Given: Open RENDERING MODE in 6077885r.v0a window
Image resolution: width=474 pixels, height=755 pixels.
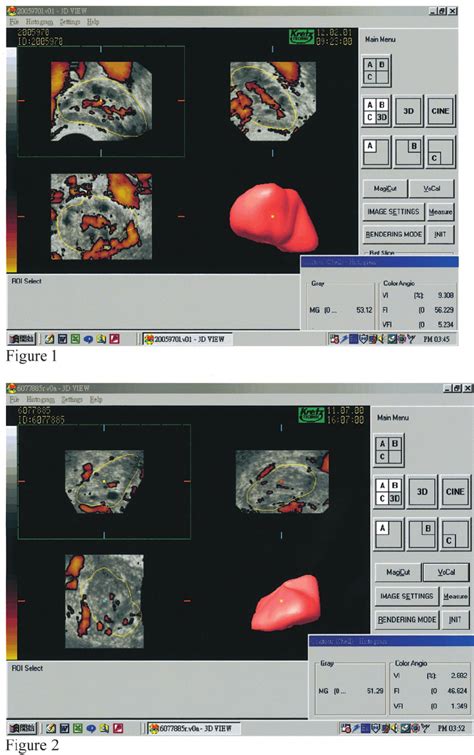Looking at the screenshot, I should pos(407,619).
